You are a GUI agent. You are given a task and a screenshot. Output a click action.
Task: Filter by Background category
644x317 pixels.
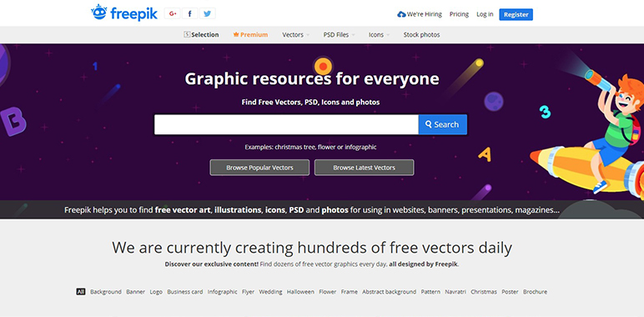(x=106, y=292)
